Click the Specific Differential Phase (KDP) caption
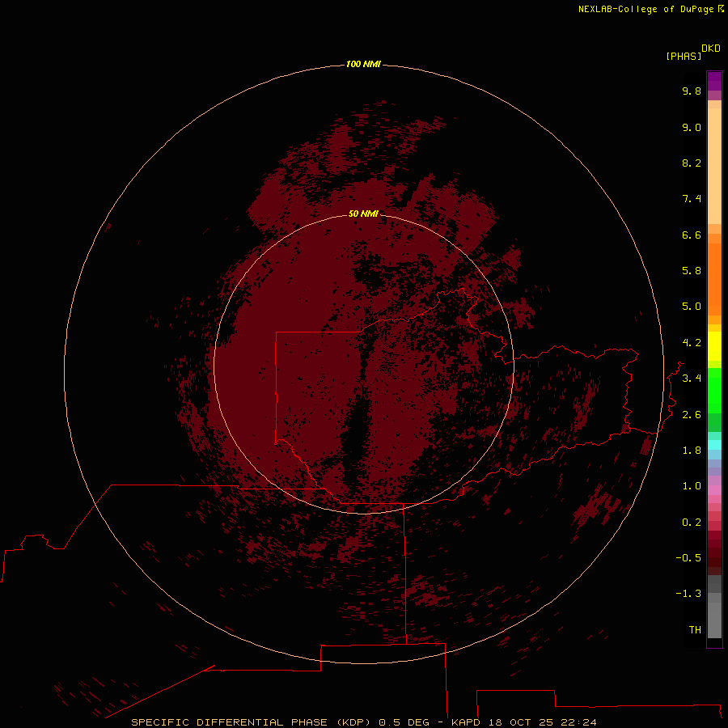 [250, 722]
